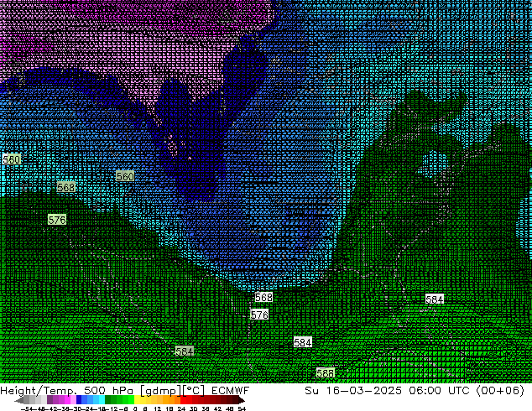The height and width of the screenshot is (411, 532).
Task: Click the legend tick label 54
Action: click(x=242, y=409)
